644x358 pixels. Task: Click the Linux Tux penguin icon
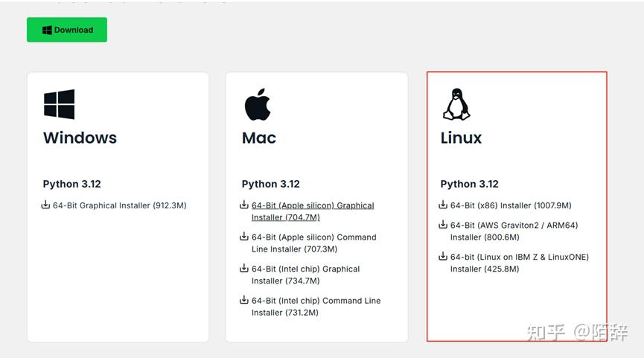[456, 104]
